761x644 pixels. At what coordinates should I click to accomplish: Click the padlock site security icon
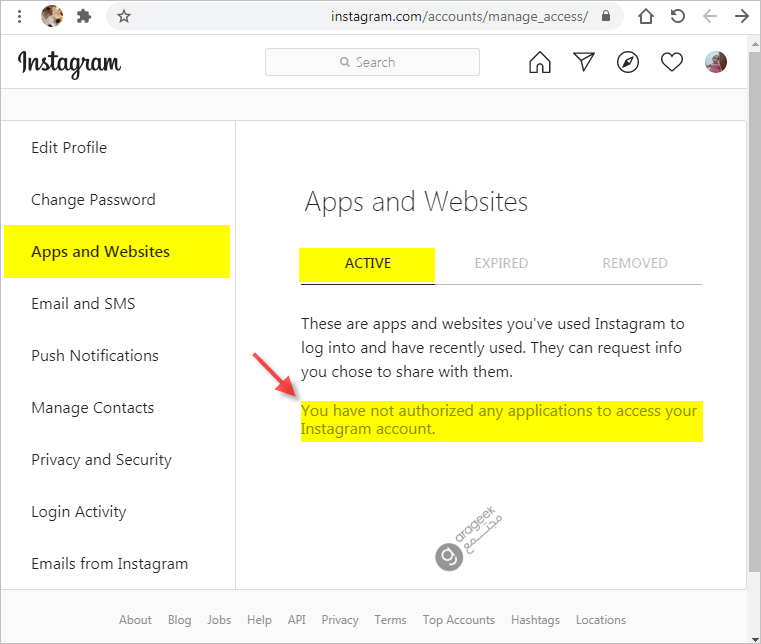606,16
